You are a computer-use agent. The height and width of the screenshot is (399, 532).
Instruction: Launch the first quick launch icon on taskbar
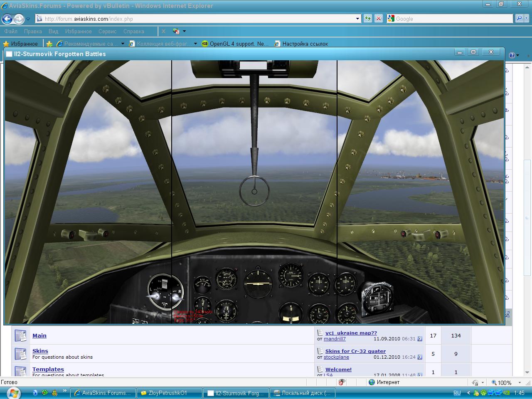(x=35, y=392)
